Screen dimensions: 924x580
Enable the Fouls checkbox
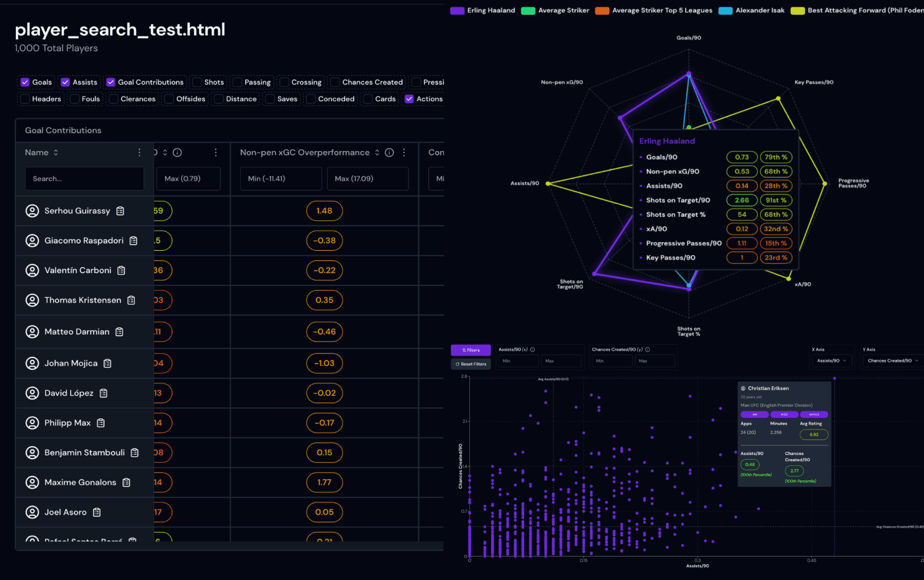point(75,99)
